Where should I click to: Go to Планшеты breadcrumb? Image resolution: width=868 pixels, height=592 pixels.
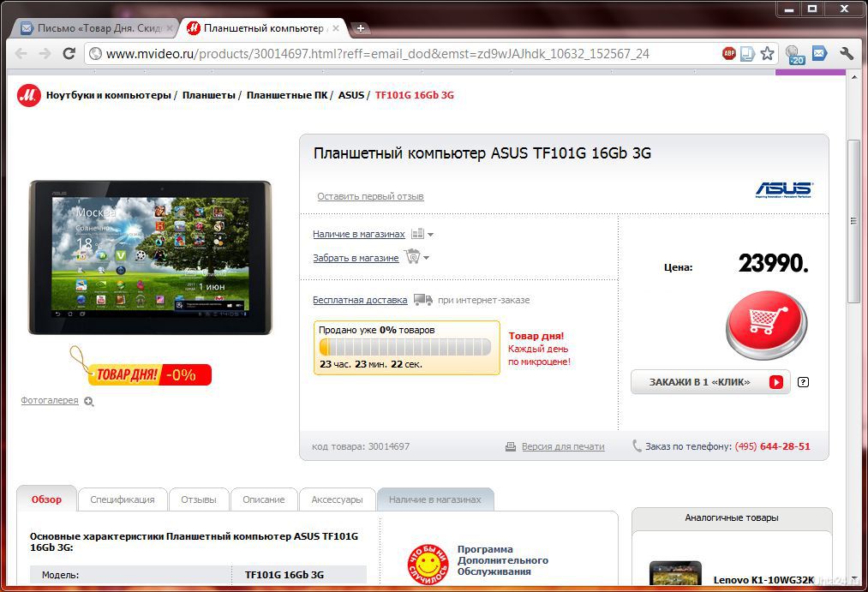click(209, 95)
